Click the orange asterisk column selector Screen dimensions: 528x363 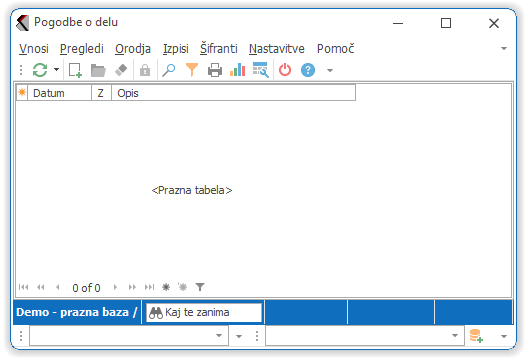click(22, 92)
